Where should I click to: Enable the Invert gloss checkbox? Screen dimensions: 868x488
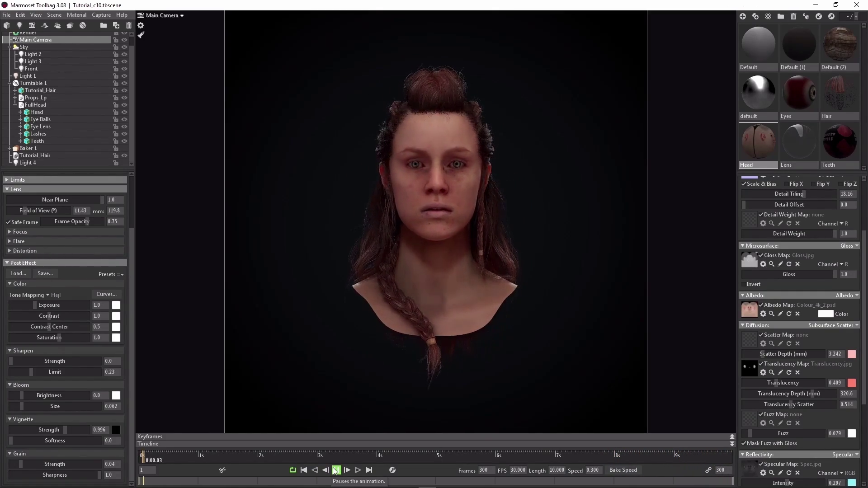point(744,284)
